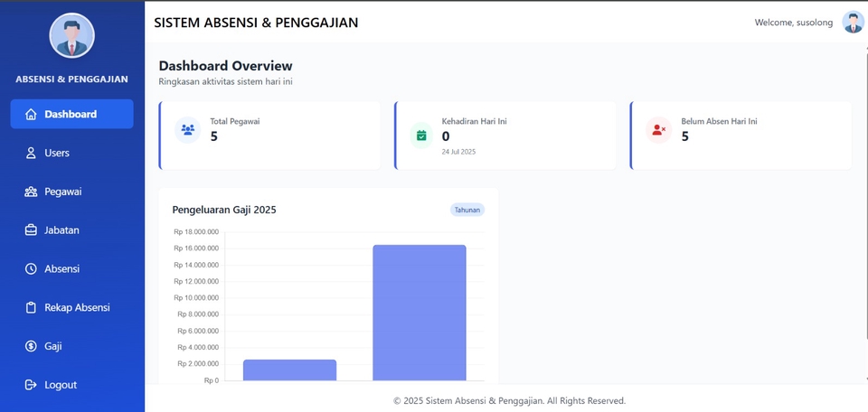Click the Logout arrow icon
Viewport: 868px width, 412px height.
[31, 385]
